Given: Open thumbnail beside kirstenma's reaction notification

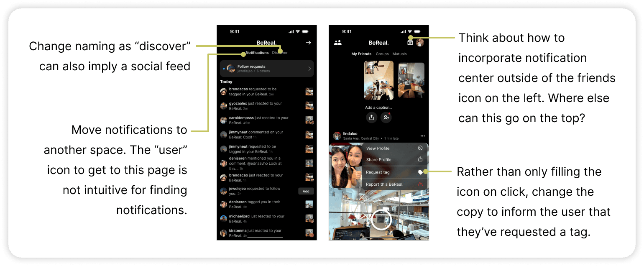Looking at the screenshot, I should click(309, 233).
